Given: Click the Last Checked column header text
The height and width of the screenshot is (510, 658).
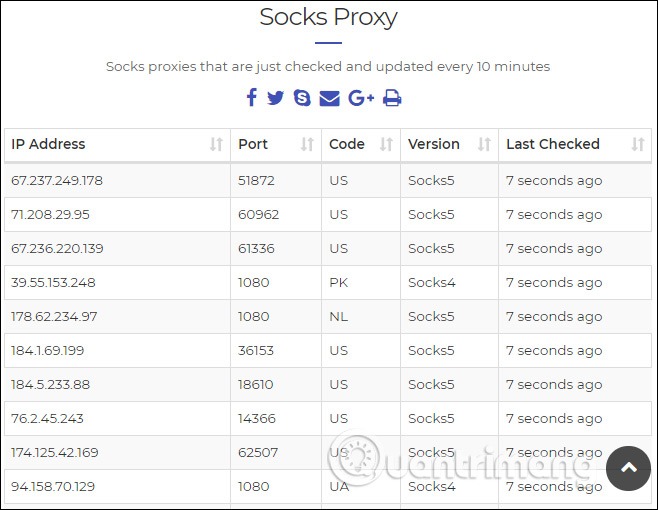Looking at the screenshot, I should 553,144.
